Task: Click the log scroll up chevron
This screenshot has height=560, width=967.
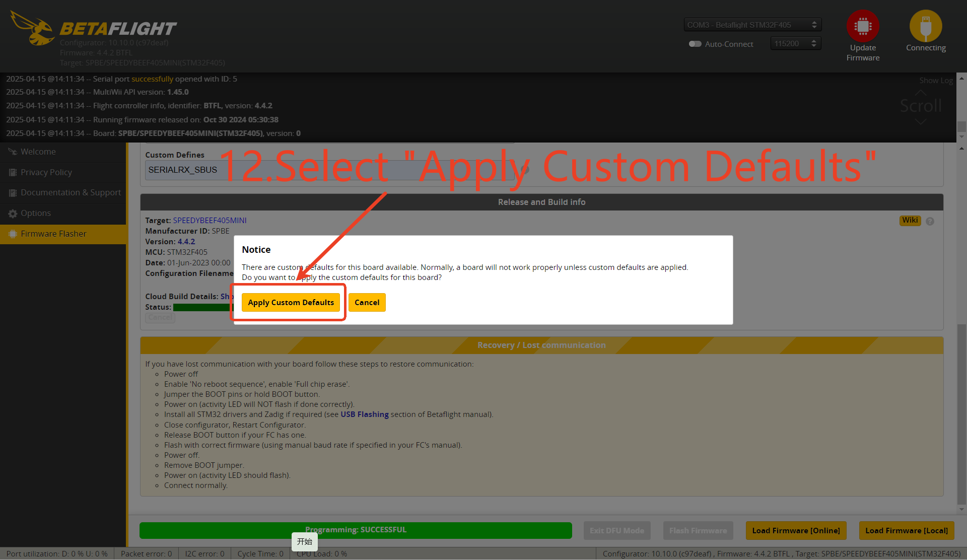Action: pyautogui.click(x=921, y=93)
